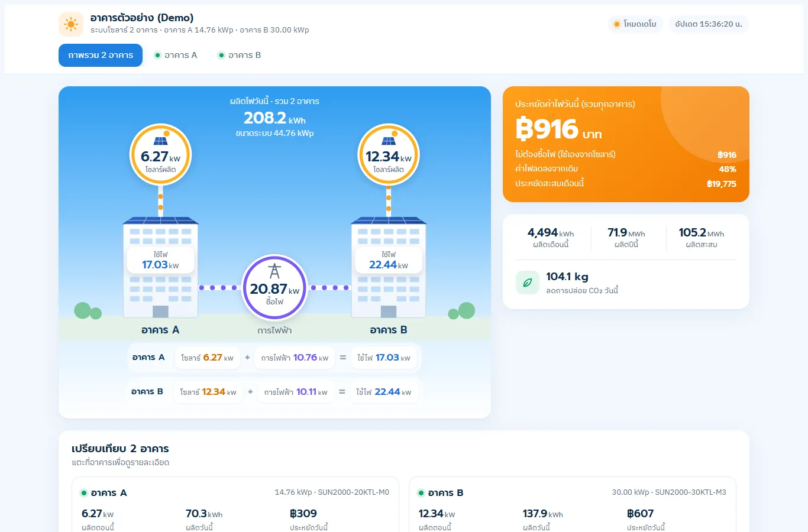Click the sun logo icon in the header
The height and width of the screenshot is (532, 808).
tap(71, 24)
